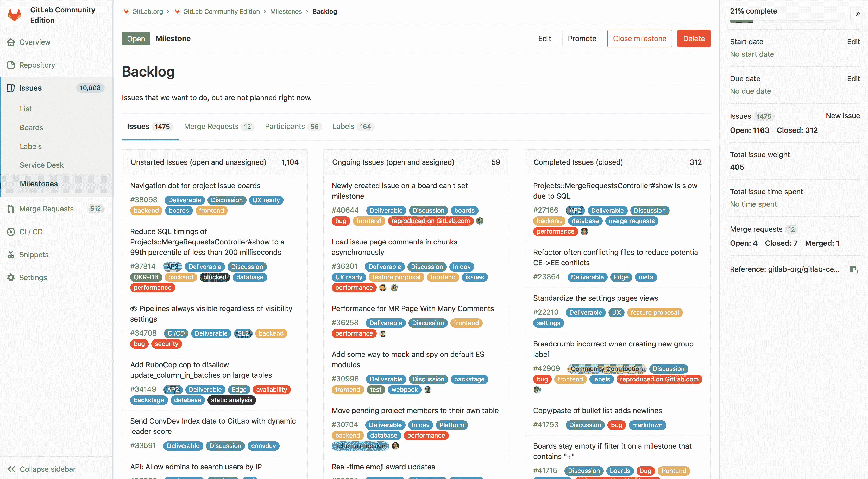Expand the Service Desk section
This screenshot has width=868, height=479.
[41, 165]
